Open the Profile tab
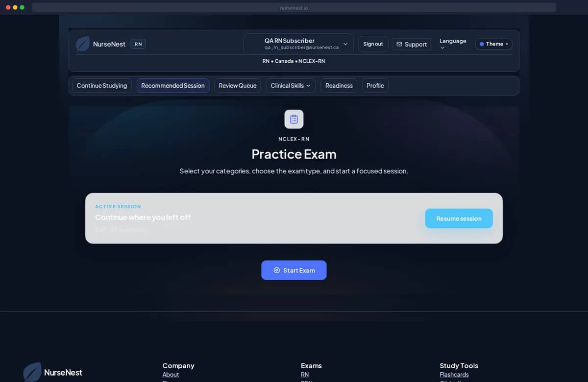Screen dimensions: 588x382 click(x=375, y=86)
